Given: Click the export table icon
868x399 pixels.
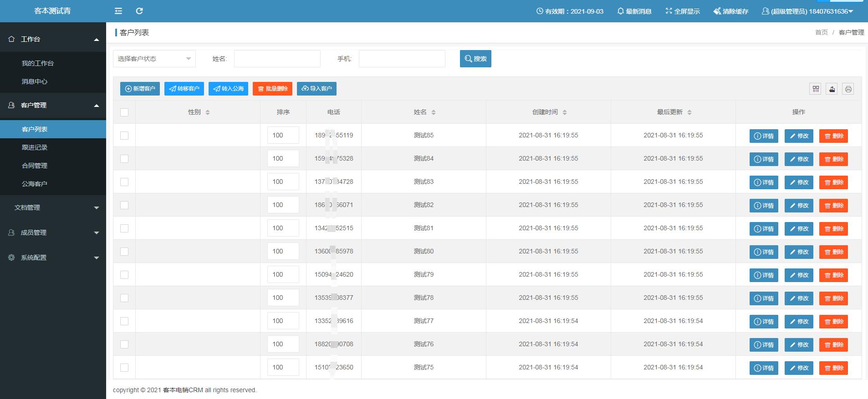Looking at the screenshot, I should (832, 89).
